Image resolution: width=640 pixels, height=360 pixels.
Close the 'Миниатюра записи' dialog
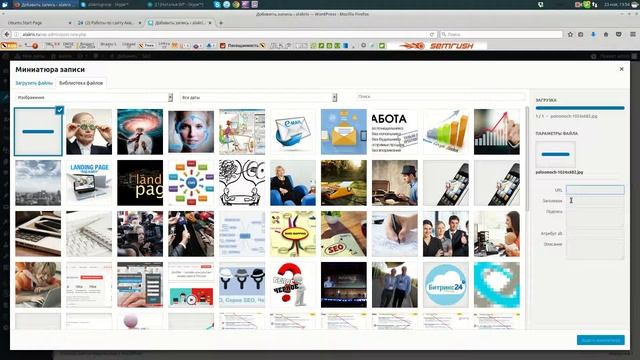click(621, 69)
